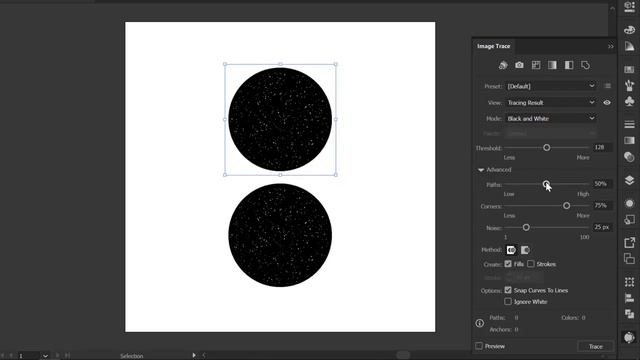Open the artboard number dropdown in status bar
Screen dimensions: 640x360
pos(45,356)
